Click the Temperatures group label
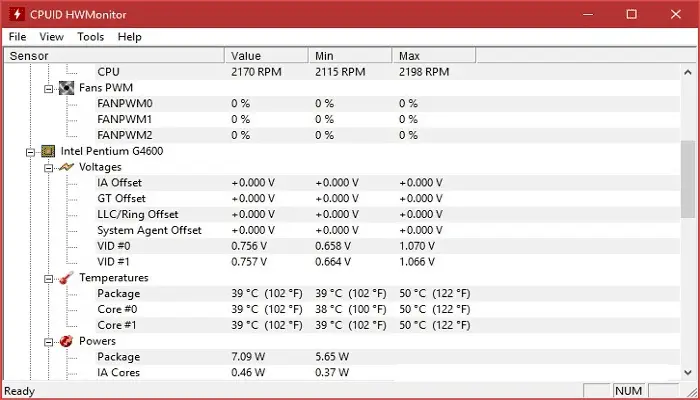Screen dimensions: 700x400 pyautogui.click(x=113, y=278)
